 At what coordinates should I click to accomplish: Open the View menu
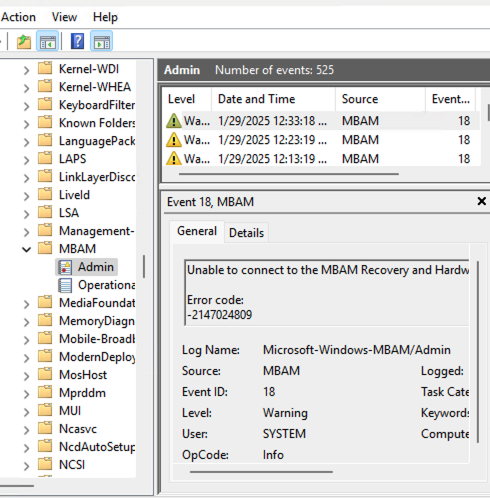(x=64, y=17)
